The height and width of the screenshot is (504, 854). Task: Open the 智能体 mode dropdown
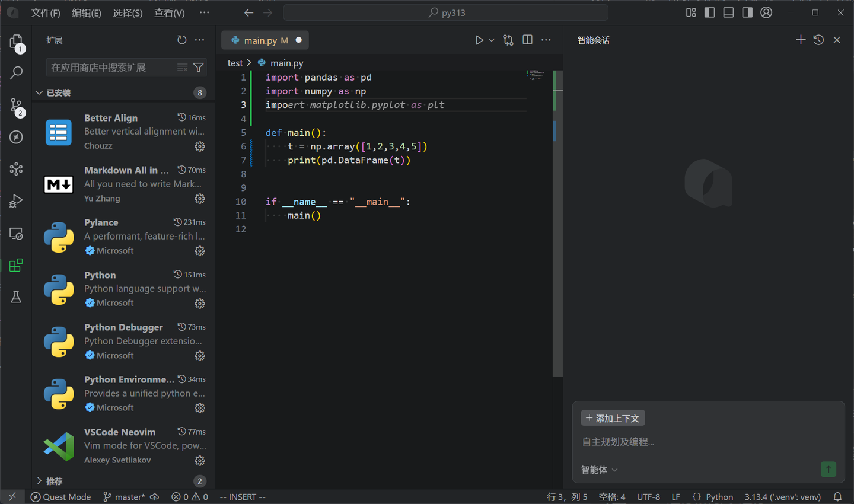tap(599, 470)
